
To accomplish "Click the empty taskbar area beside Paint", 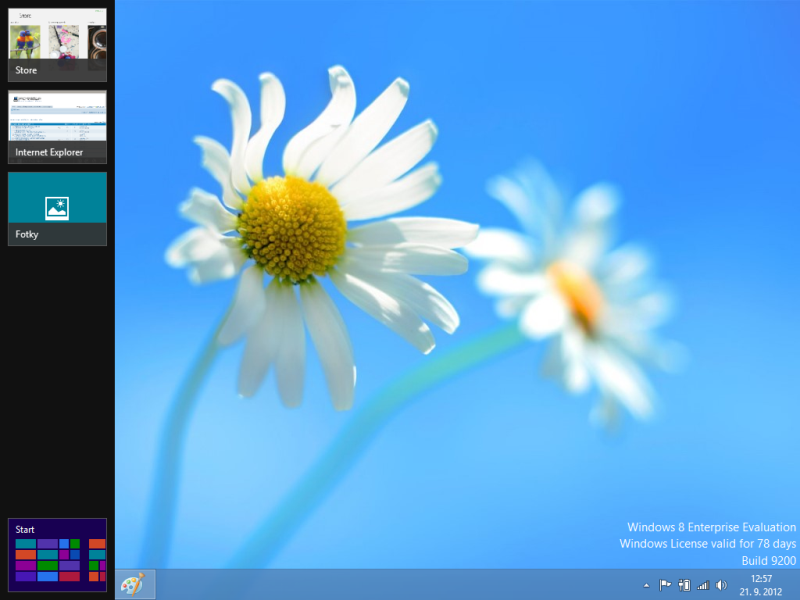I will (x=400, y=585).
